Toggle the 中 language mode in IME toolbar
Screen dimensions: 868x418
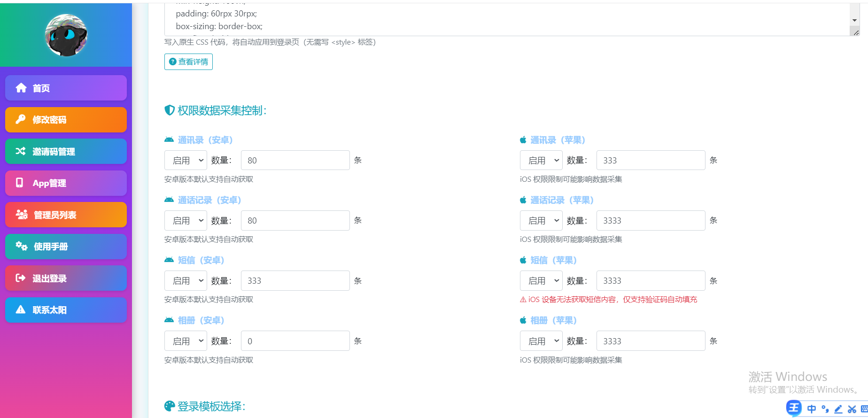(812, 409)
